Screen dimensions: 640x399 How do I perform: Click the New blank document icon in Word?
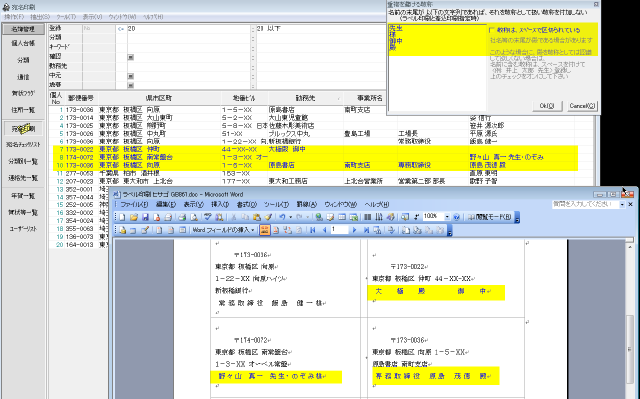(x=122, y=217)
